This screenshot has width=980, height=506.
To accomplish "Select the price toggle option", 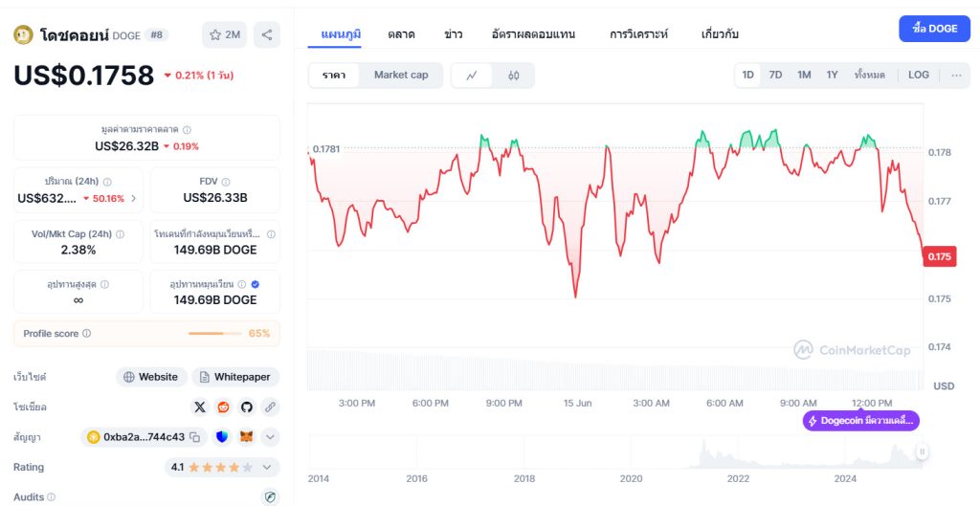I will click(x=335, y=76).
